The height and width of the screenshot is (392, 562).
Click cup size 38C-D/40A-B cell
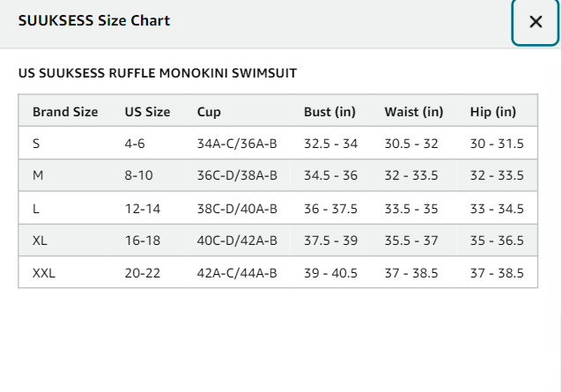[x=237, y=208]
